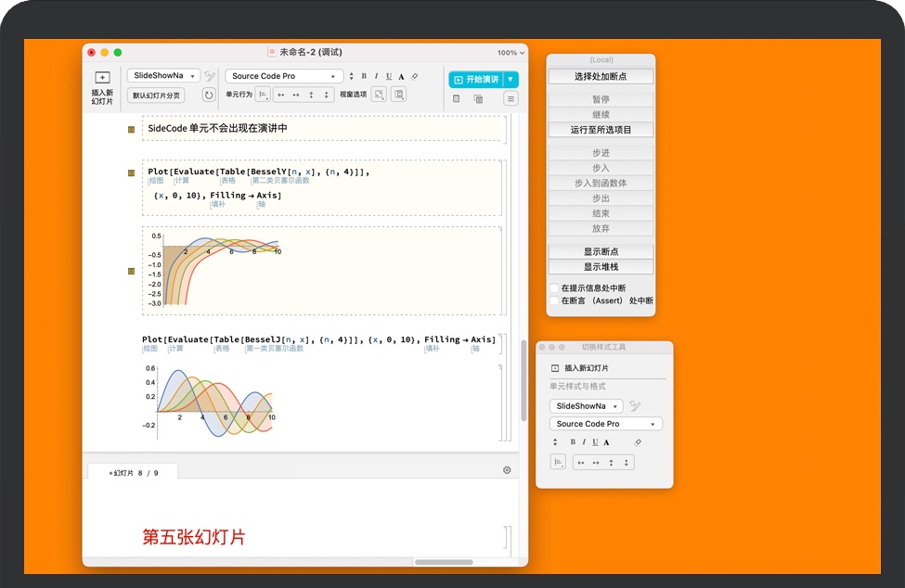Open the SlideShowNa style dropdown in toolbar

pyautogui.click(x=163, y=76)
